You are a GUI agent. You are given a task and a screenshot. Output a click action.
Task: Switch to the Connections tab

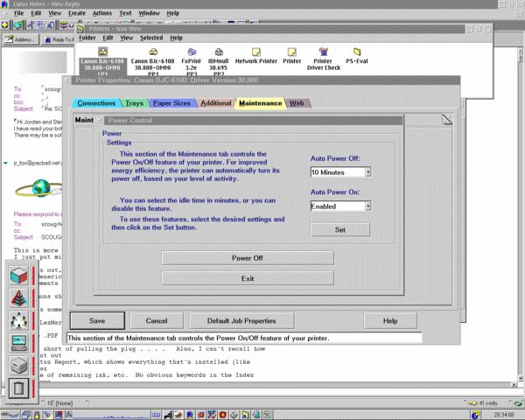(96, 103)
